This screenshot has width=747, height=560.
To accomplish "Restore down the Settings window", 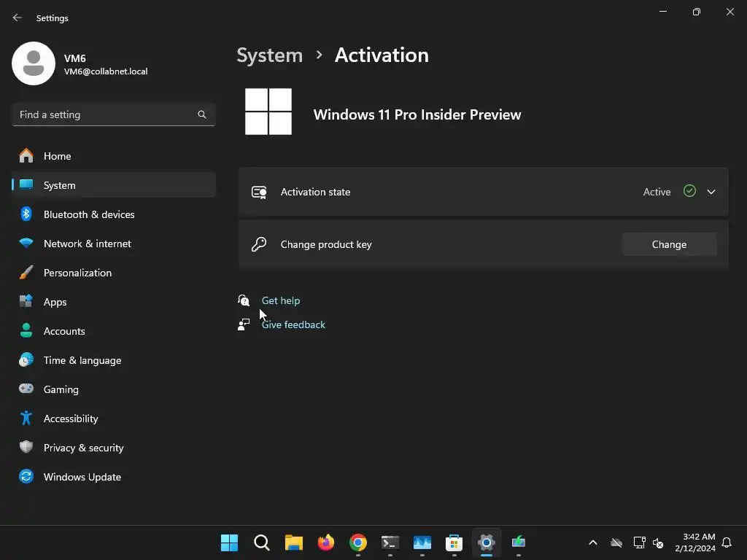I will (x=697, y=12).
